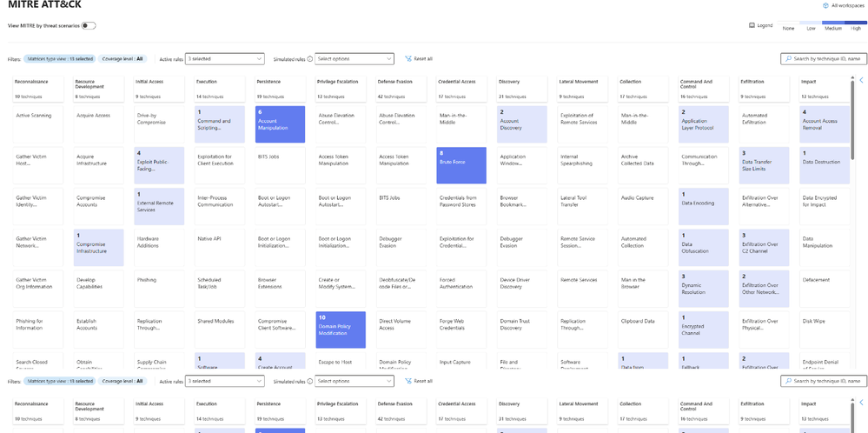Click the Exploitation of Remote Services technique
868x433 pixels.
pyautogui.click(x=582, y=124)
